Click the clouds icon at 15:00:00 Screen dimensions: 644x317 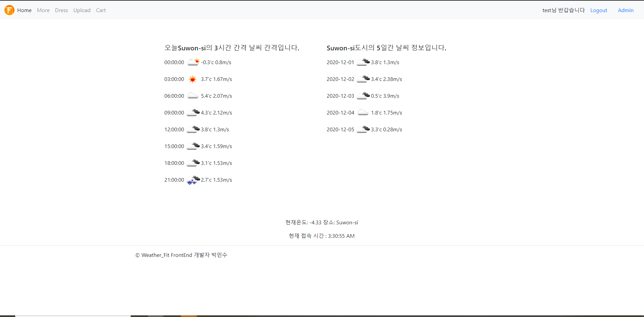pos(192,146)
